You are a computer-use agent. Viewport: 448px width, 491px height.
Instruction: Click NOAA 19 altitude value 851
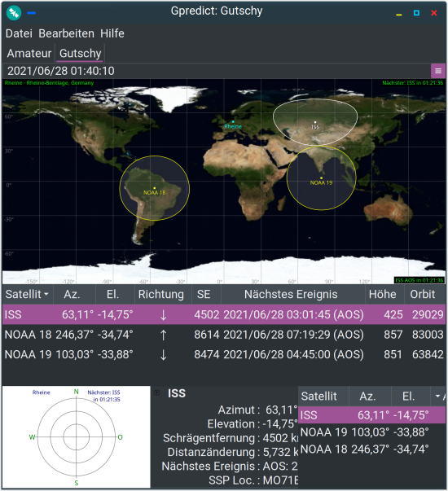pyautogui.click(x=393, y=355)
